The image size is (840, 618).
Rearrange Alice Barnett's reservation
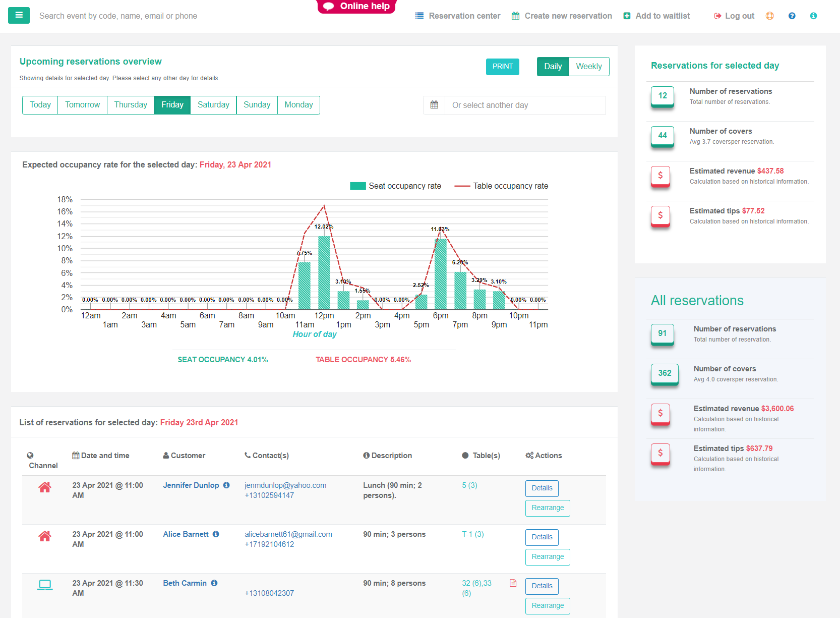point(548,557)
